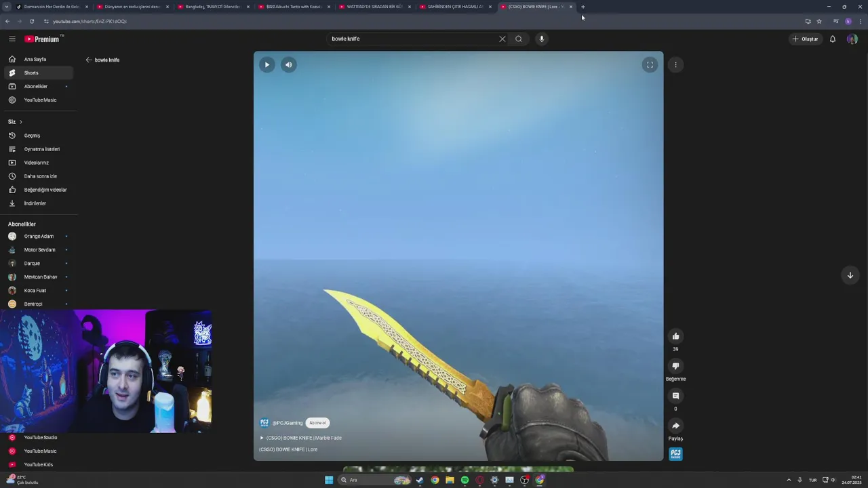Open YouTube Music sidebar item

39,100
